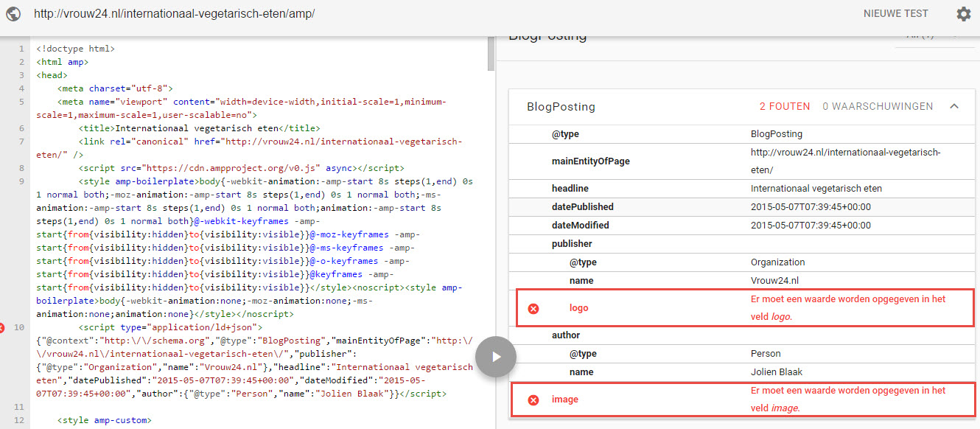Screen dimensions: 980x429
Task: Click the value Jolien Blaak
Action: pos(775,372)
